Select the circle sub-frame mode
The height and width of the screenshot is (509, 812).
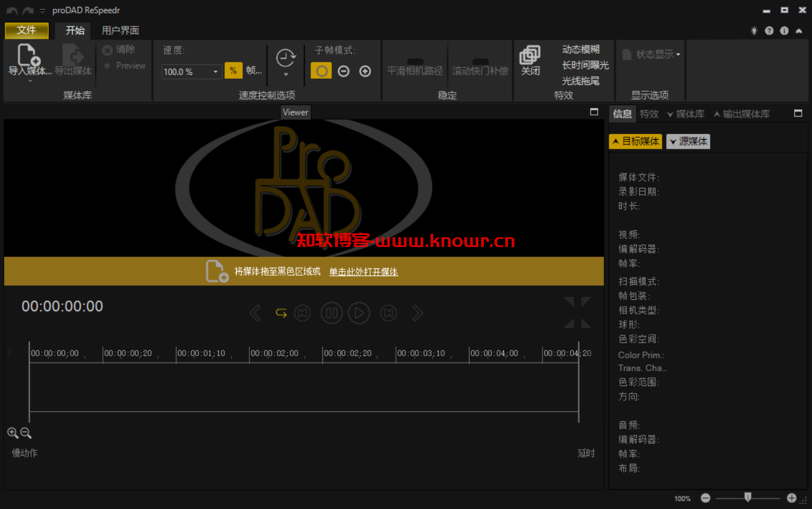point(321,71)
